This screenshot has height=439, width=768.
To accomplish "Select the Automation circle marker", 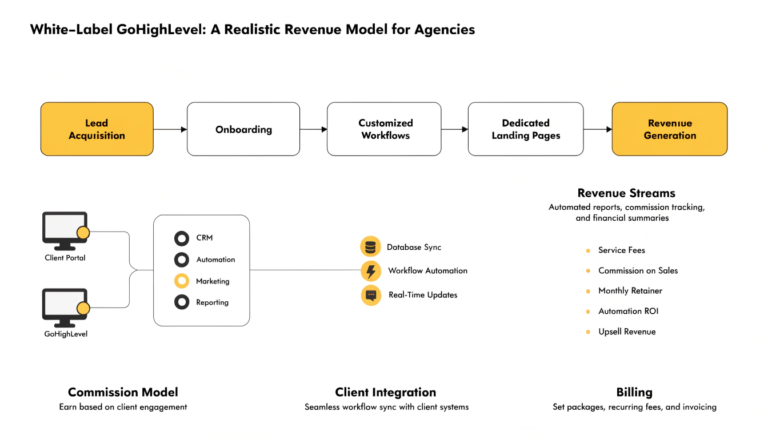I will point(182,259).
